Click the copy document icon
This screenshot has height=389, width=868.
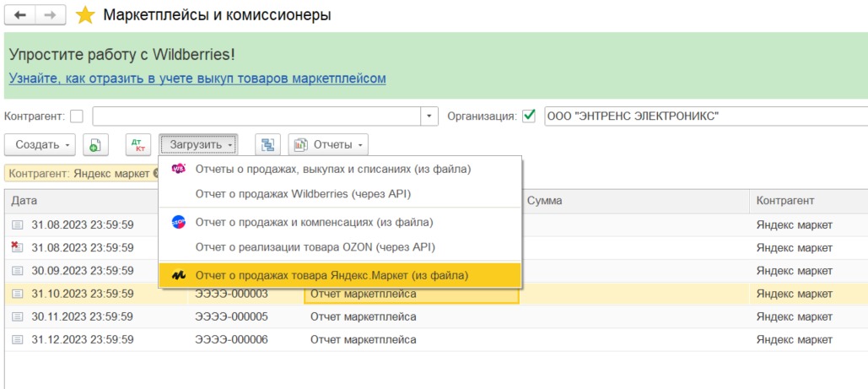pos(95,145)
